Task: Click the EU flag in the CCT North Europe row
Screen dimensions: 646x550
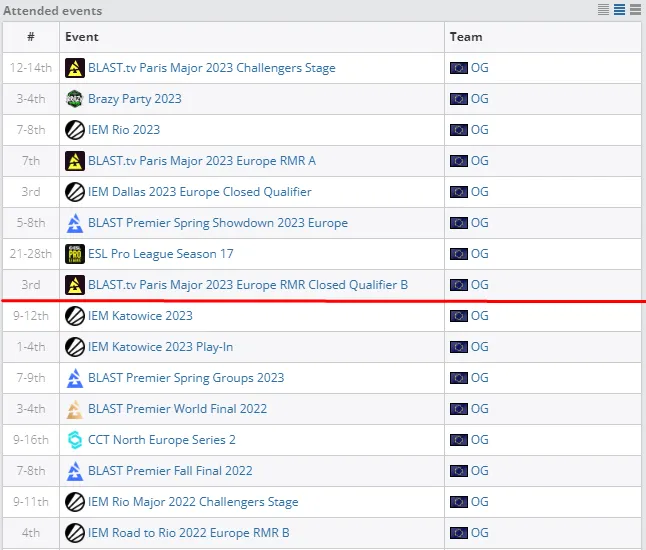Action: coord(459,440)
